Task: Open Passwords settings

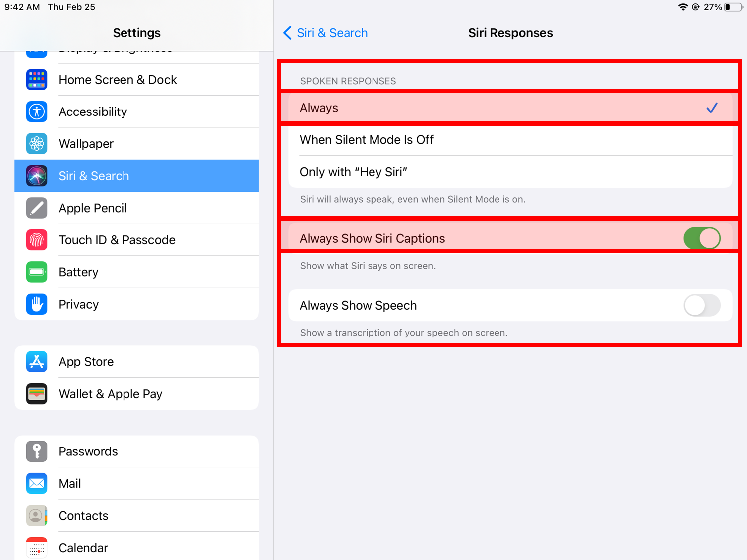Action: tap(137, 451)
